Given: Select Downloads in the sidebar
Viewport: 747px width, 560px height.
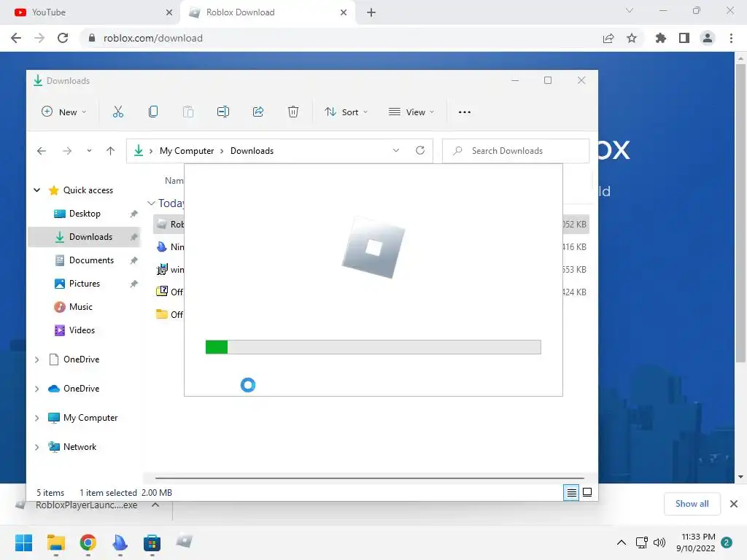Looking at the screenshot, I should (85, 237).
